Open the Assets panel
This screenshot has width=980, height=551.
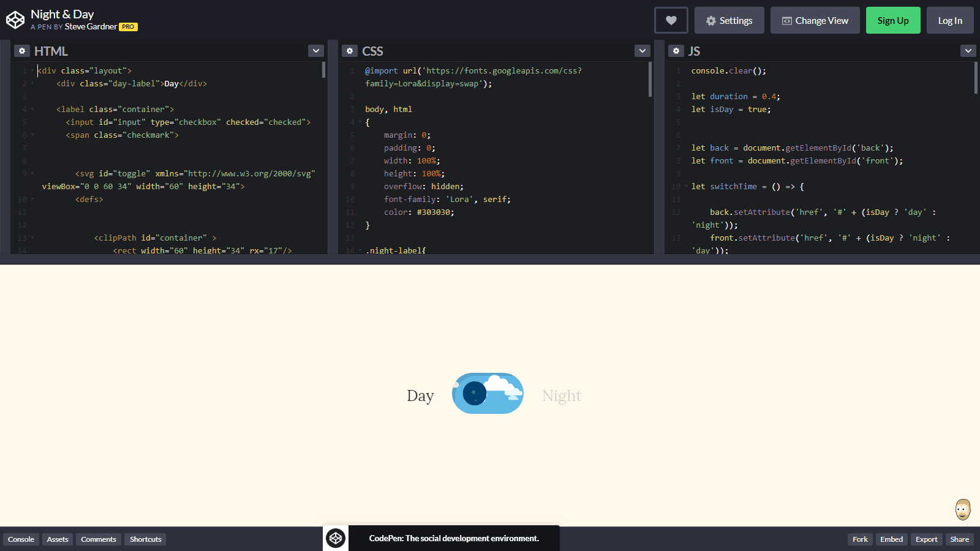[57, 539]
